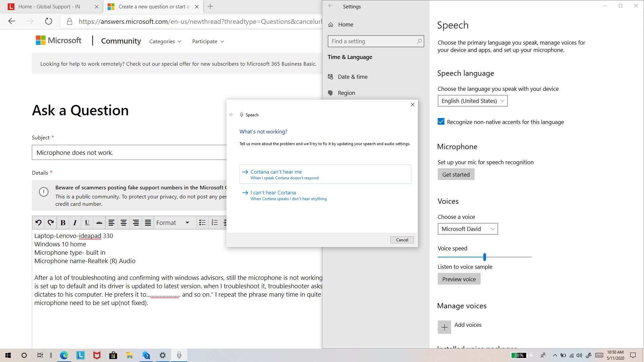Open Microsoft Store from the taskbar
The height and width of the screenshot is (362, 644).
113,355
